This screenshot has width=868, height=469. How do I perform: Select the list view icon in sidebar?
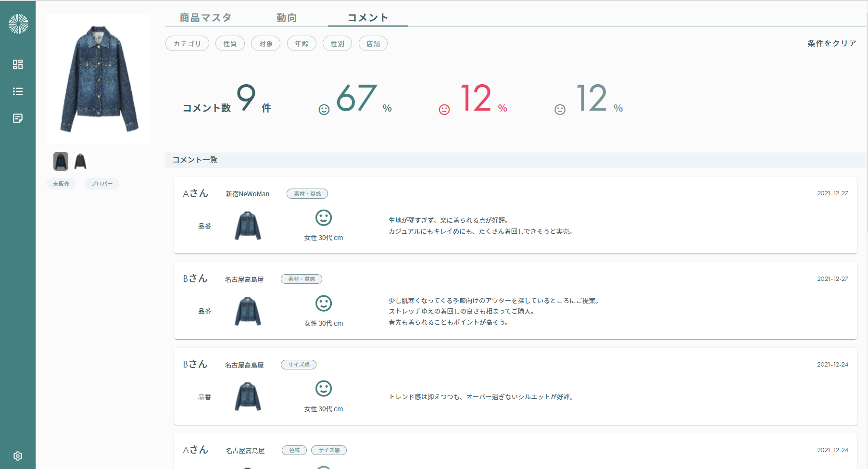pos(18,91)
